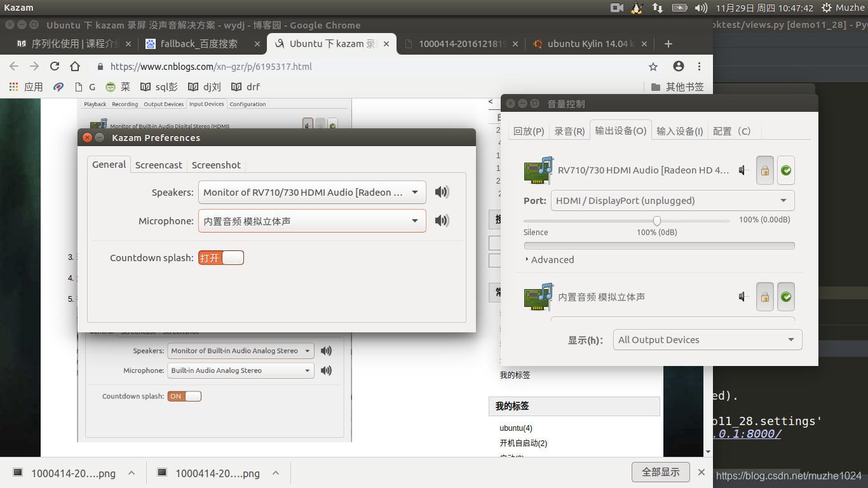Close the Chrome downloads bar
The height and width of the screenshot is (488, 868).
(702, 472)
